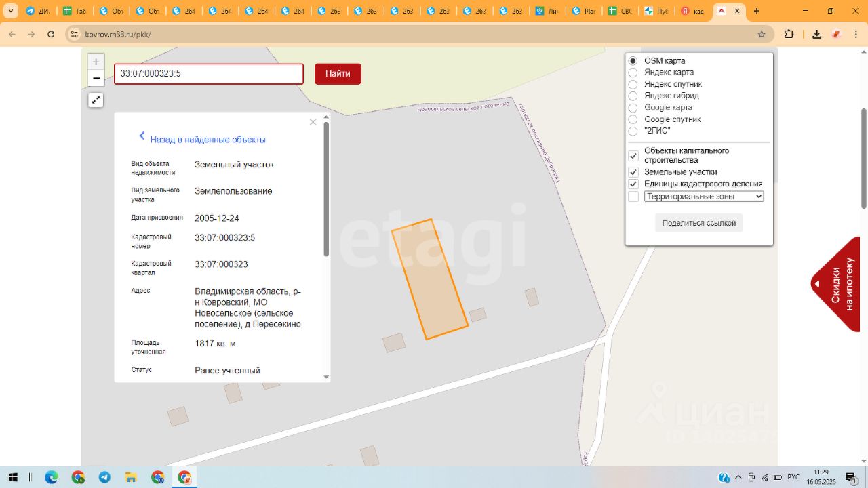
Task: Select OSM карта base map
Action: click(633, 61)
